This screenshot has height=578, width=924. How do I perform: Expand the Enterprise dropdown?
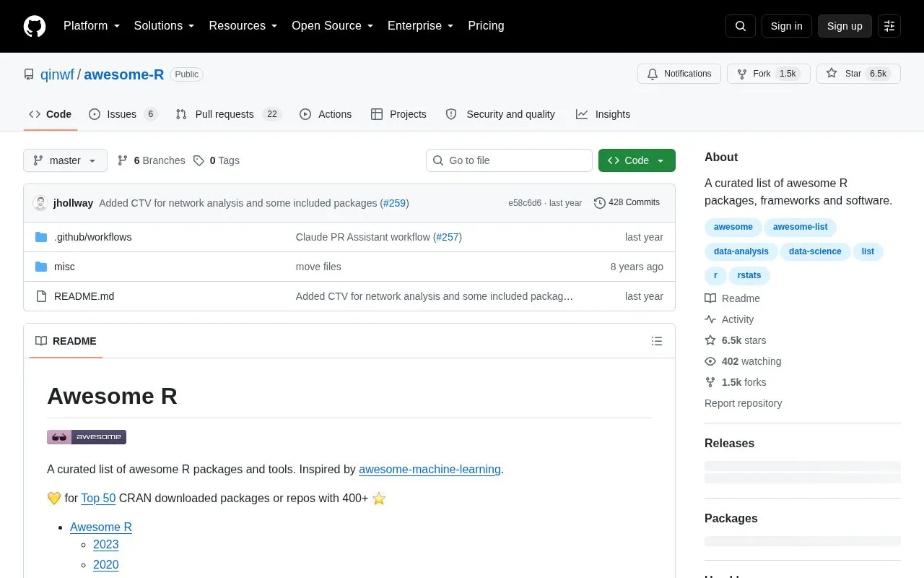click(x=421, y=26)
